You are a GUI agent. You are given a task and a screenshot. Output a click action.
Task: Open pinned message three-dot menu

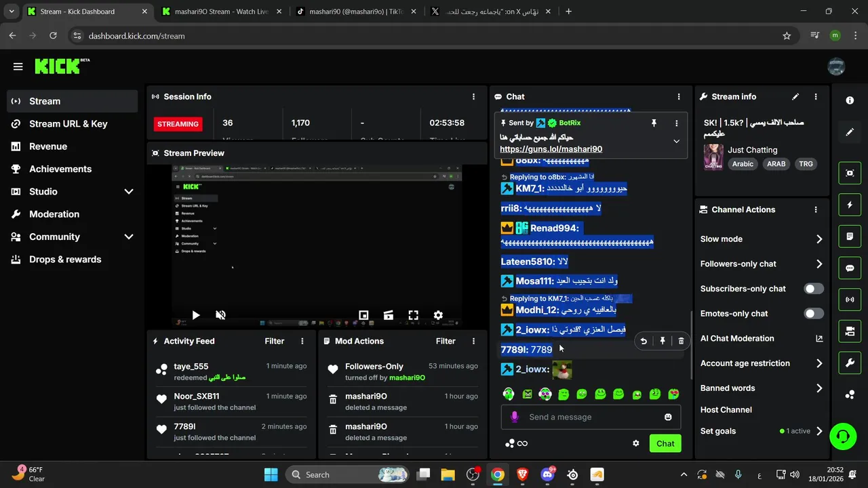point(676,123)
